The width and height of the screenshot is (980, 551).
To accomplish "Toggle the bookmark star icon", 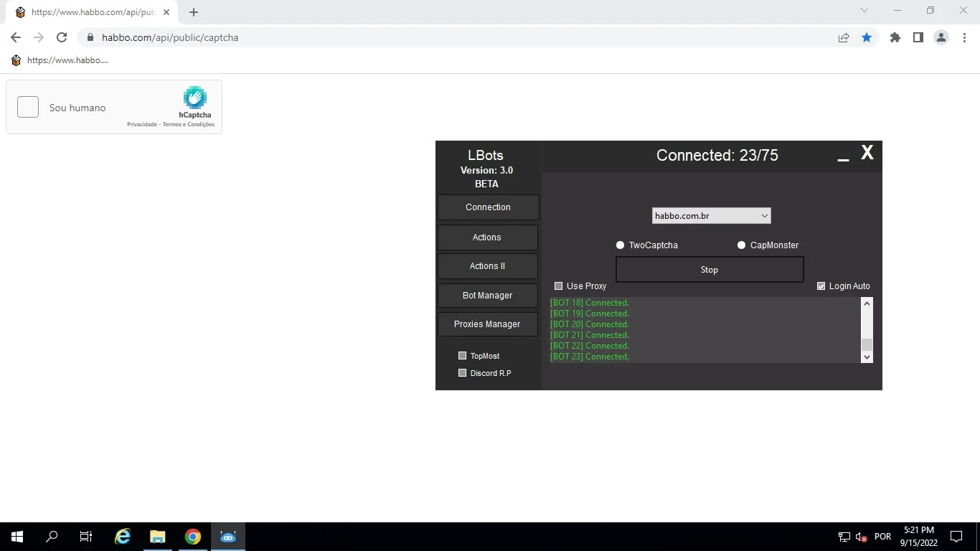I will pos(867,37).
